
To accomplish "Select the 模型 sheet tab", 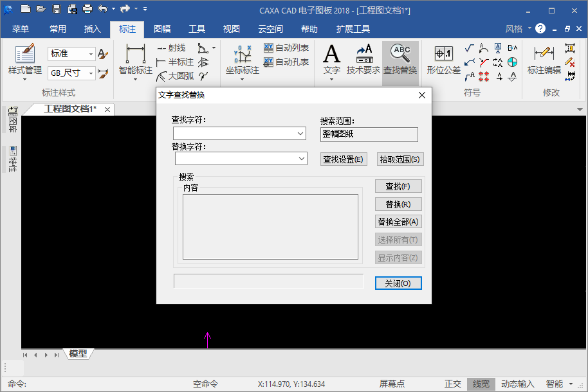I will click(78, 354).
